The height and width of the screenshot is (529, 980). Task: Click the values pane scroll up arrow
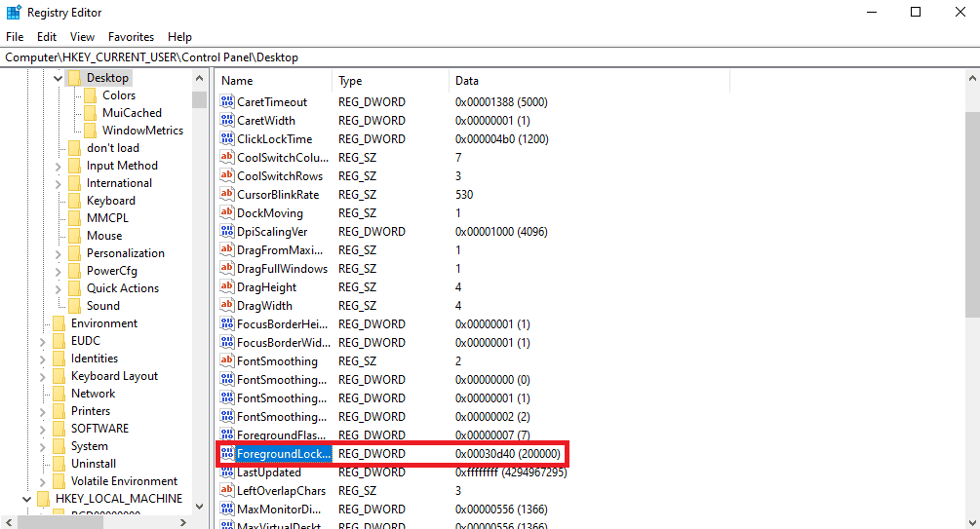pyautogui.click(x=972, y=79)
